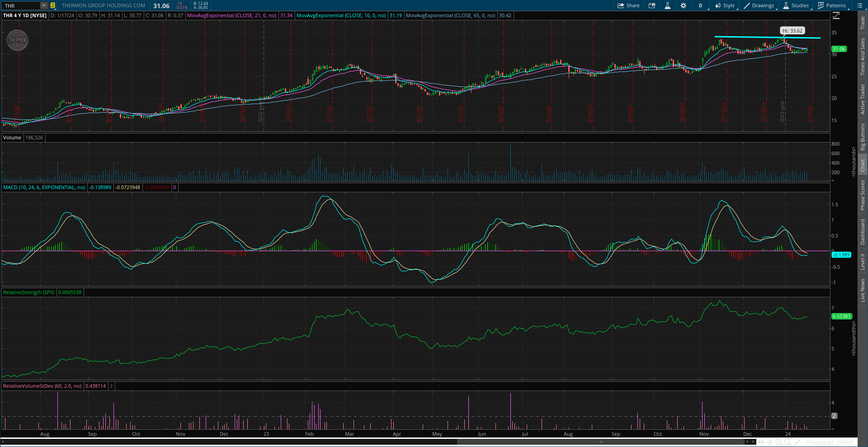868x447 pixels.
Task: Click the MACD value -0.138989
Action: (100, 187)
